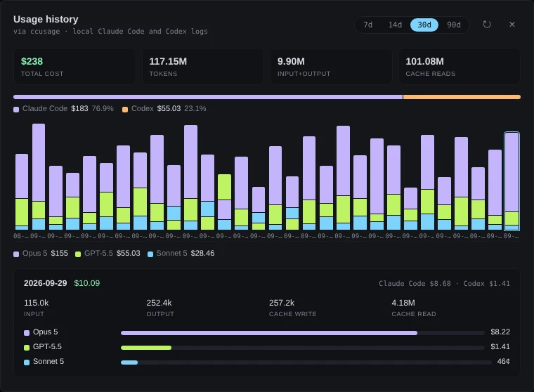The height and width of the screenshot is (392, 534).
Task: Close the Usage history dialog
Action: 512,25
